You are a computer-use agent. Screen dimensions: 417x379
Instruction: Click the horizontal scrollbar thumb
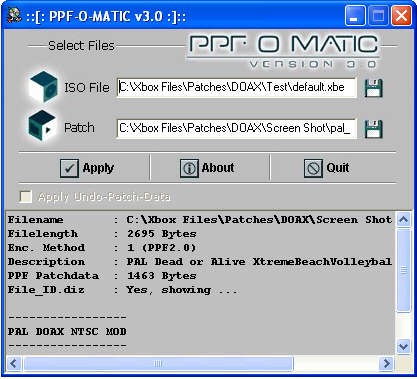coord(158,363)
